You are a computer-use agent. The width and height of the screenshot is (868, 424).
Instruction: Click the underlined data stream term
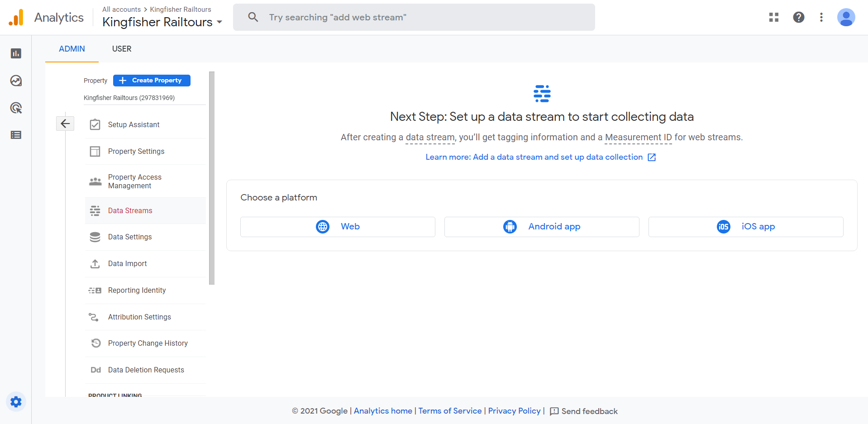(430, 138)
